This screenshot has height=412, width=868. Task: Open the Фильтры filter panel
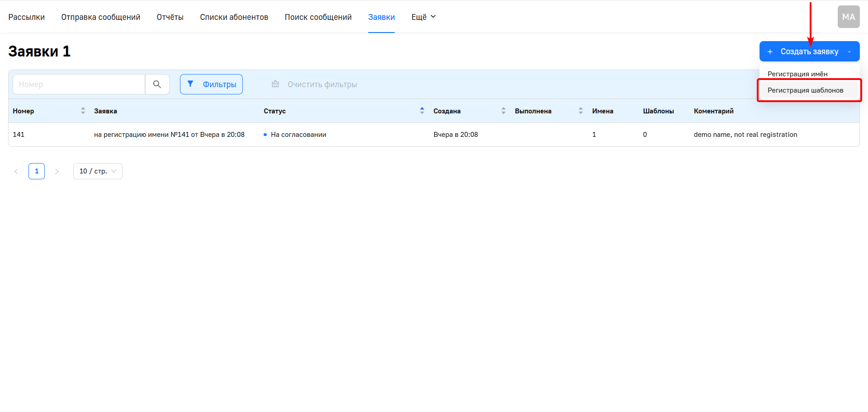tap(211, 84)
